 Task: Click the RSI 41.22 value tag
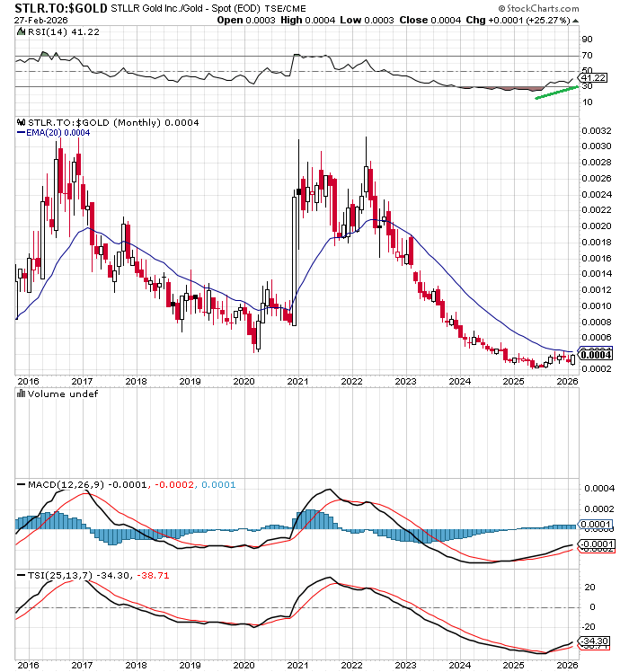[594, 77]
